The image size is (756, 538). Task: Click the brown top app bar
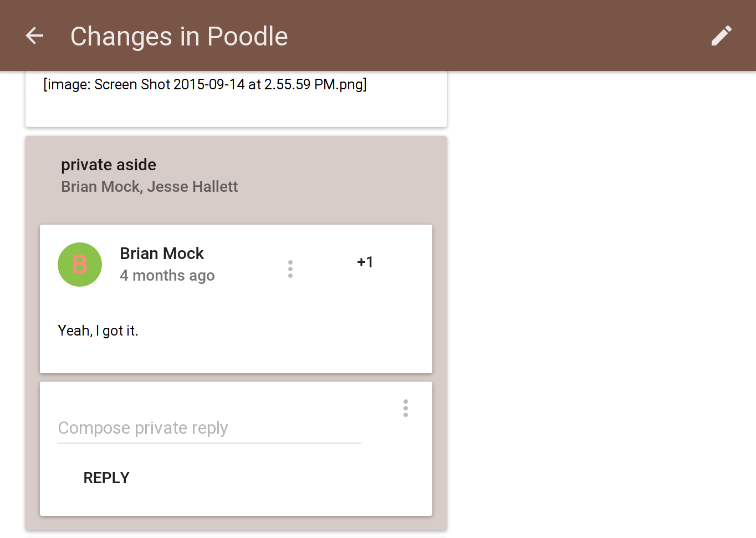pos(378,35)
